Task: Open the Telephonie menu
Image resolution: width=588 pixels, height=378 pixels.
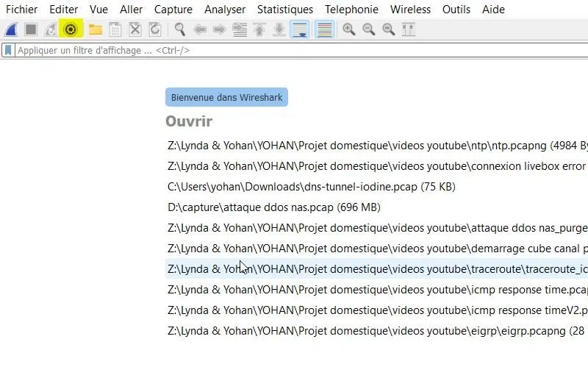Action: pos(352,10)
